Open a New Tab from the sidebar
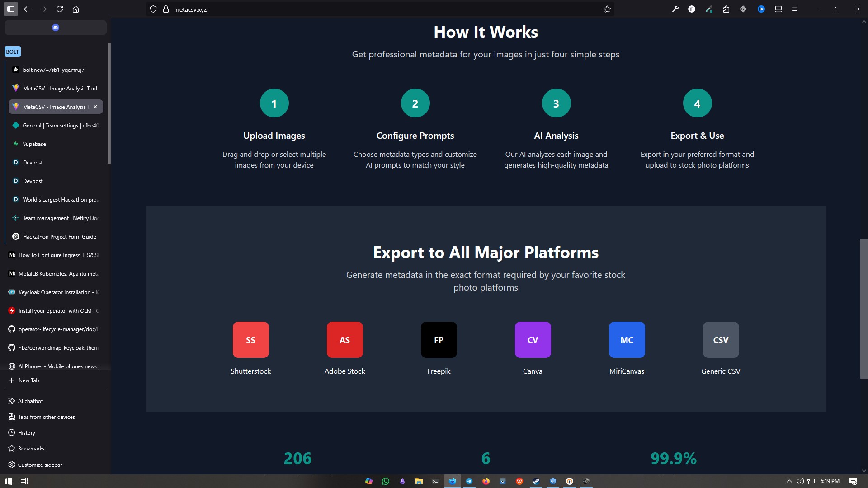 tap(28, 380)
